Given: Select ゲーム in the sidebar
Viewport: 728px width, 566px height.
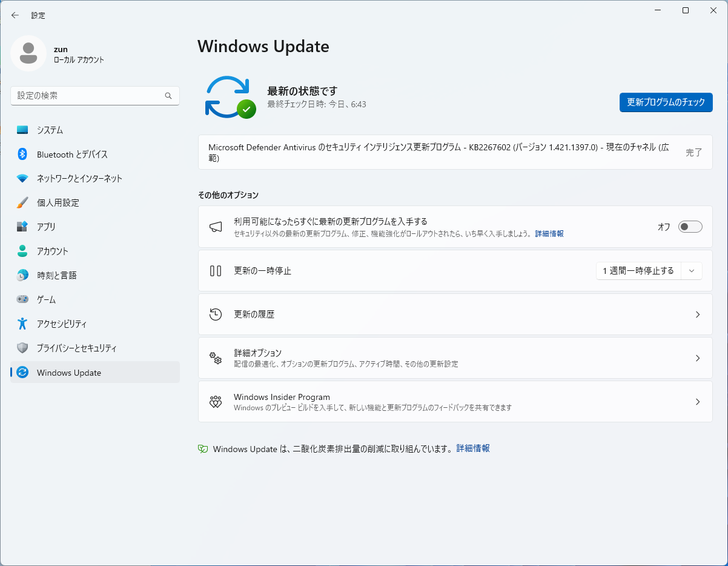Looking at the screenshot, I should 95,300.
